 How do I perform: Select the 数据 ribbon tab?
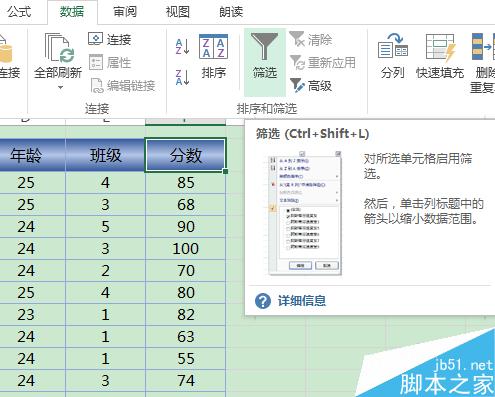(x=72, y=12)
